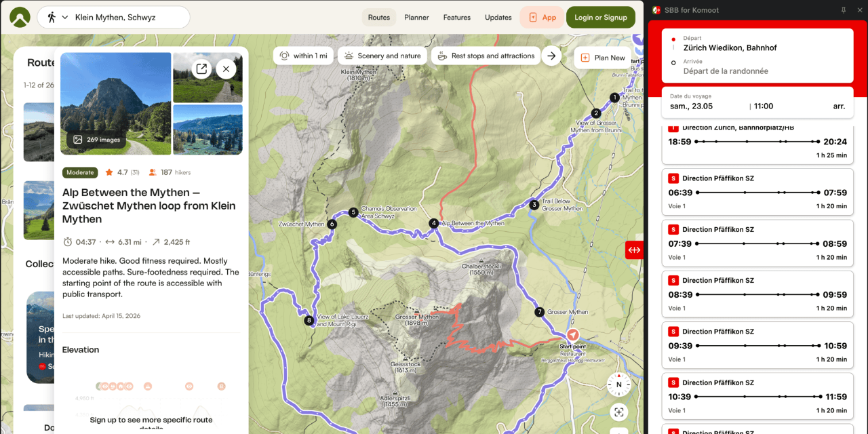Reset map north with compass icon
Image resolution: width=868 pixels, height=434 pixels.
coord(618,384)
